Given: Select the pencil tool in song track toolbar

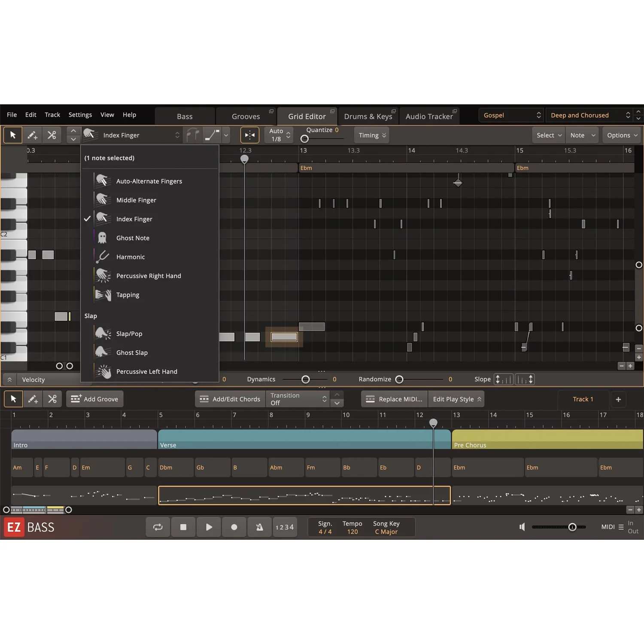Looking at the screenshot, I should 33,399.
